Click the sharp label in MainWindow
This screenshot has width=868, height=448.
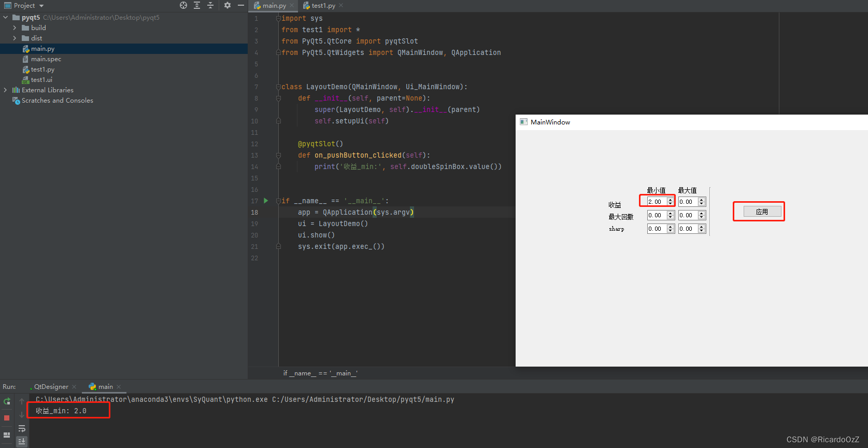click(616, 229)
